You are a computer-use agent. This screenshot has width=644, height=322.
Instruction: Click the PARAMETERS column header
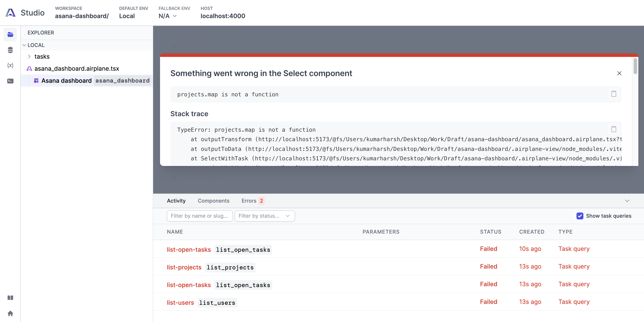pyautogui.click(x=381, y=232)
